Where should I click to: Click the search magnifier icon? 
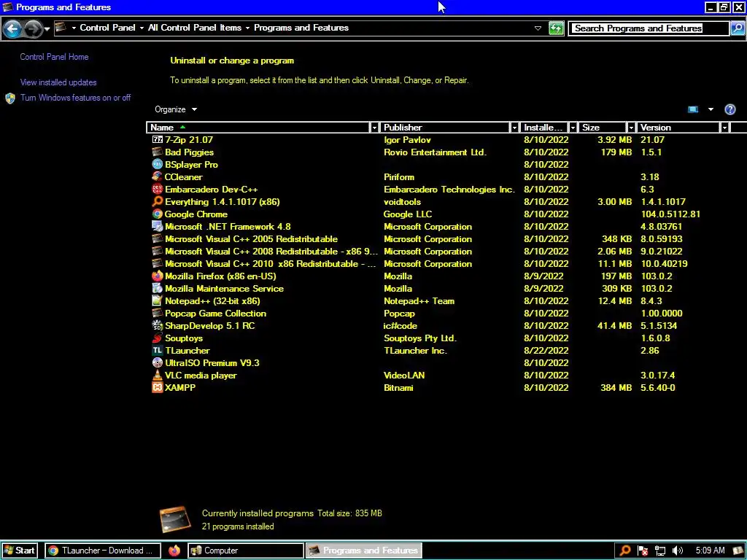point(737,28)
